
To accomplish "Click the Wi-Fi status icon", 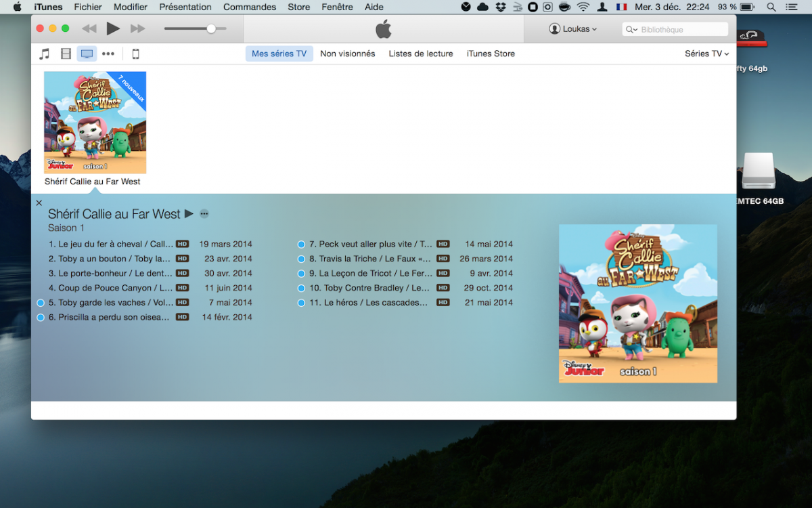I will (x=583, y=7).
